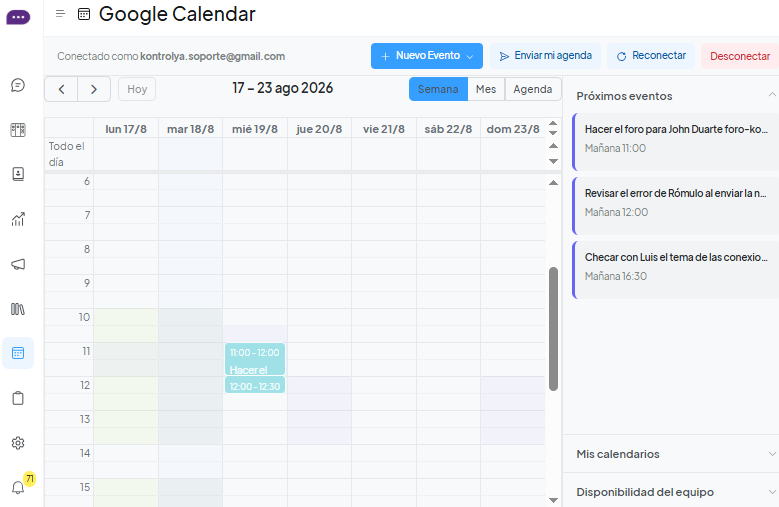
Task: Click the Reconectar button
Action: point(651,56)
